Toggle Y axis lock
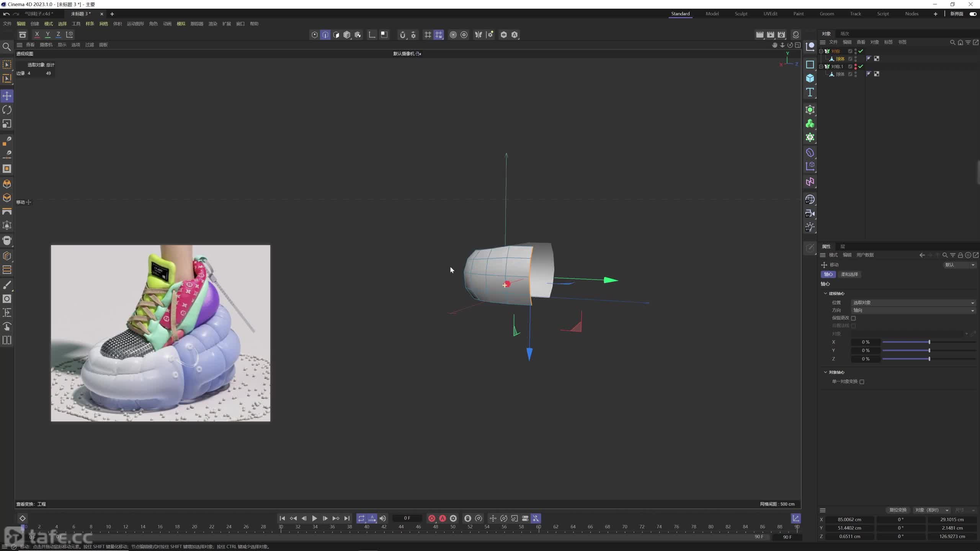 tap(47, 34)
